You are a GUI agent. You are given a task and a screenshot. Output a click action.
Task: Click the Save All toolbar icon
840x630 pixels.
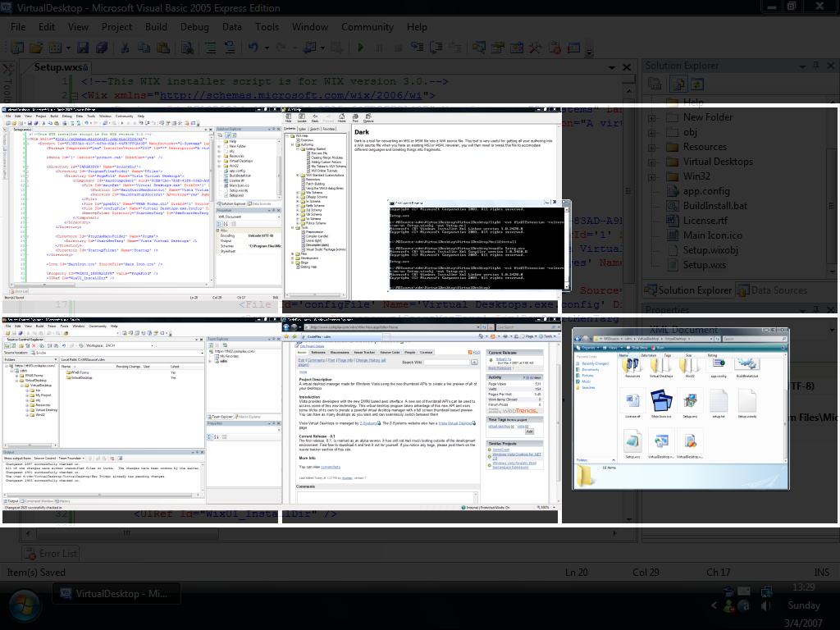102,48
